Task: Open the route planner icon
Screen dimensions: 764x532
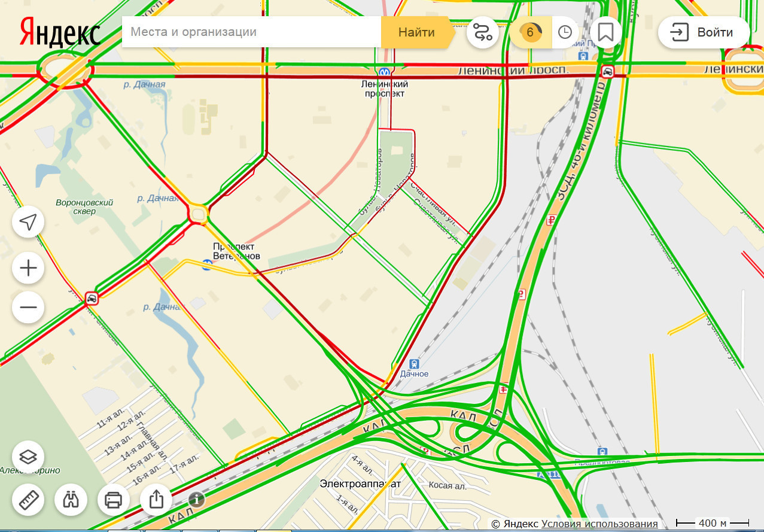Action: pos(482,32)
